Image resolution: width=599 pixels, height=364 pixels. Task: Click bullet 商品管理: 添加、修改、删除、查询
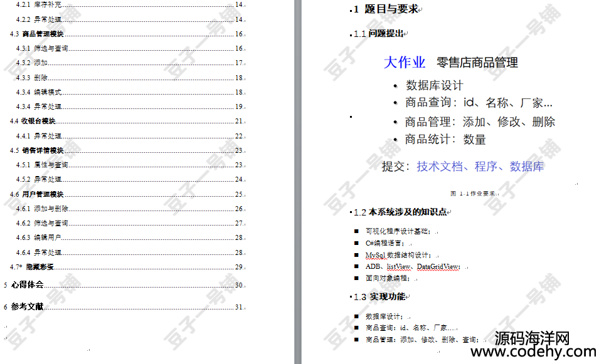pos(422,340)
